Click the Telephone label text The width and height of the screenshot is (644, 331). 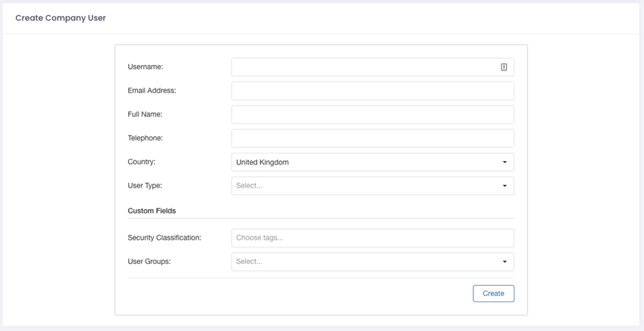(x=145, y=138)
